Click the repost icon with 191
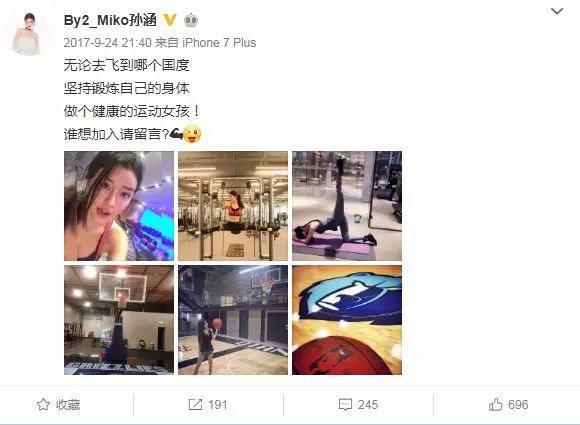This screenshot has height=425, width=580. [x=195, y=405]
